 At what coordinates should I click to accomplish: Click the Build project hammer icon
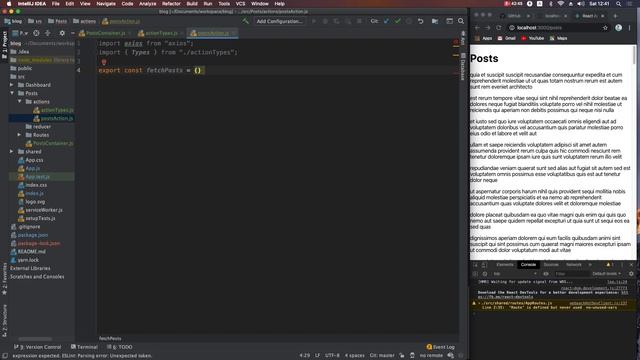coord(245,21)
